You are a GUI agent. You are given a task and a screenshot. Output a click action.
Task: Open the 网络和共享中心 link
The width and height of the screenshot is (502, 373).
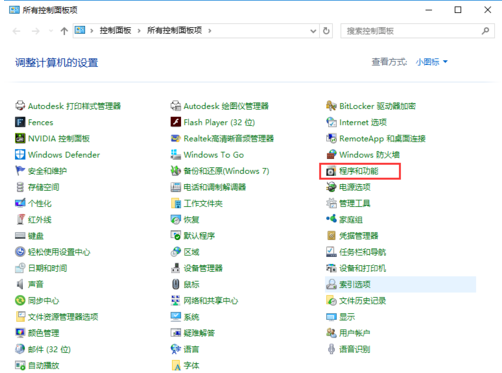click(x=211, y=301)
